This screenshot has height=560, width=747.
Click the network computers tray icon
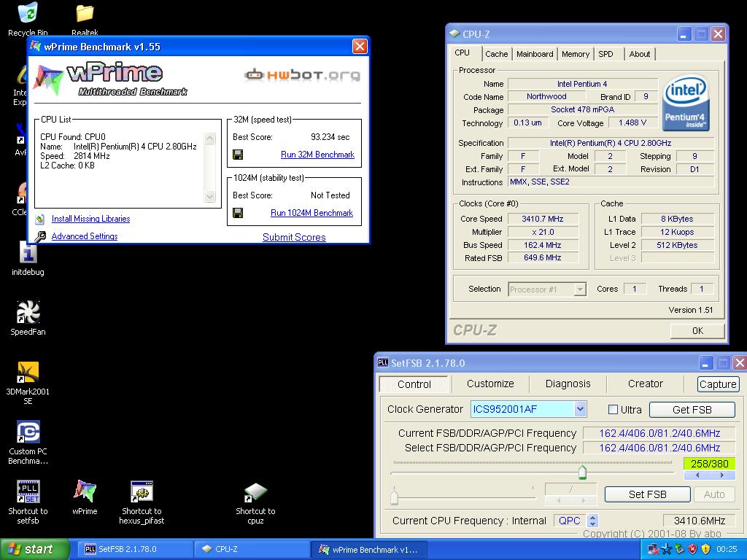click(654, 549)
